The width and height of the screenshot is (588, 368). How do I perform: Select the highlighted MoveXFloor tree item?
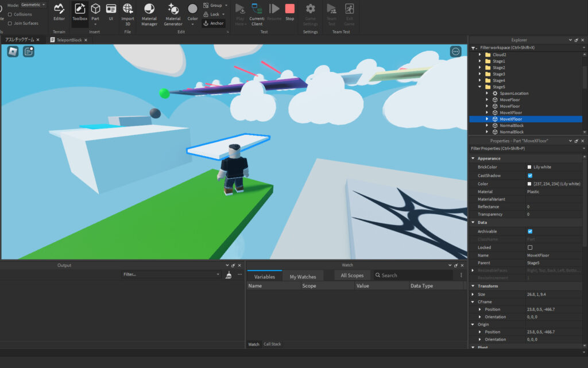pyautogui.click(x=526, y=119)
